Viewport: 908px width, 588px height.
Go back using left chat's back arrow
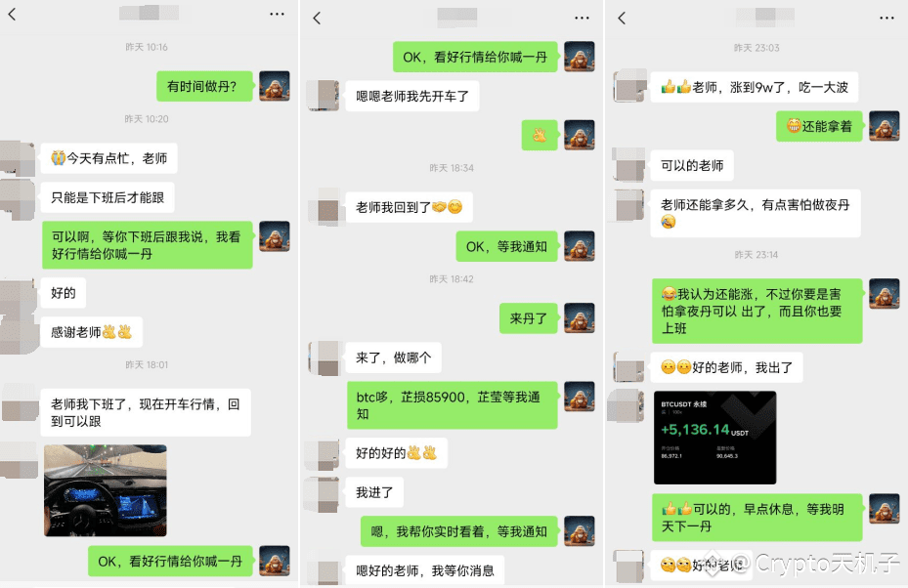[x=12, y=14]
